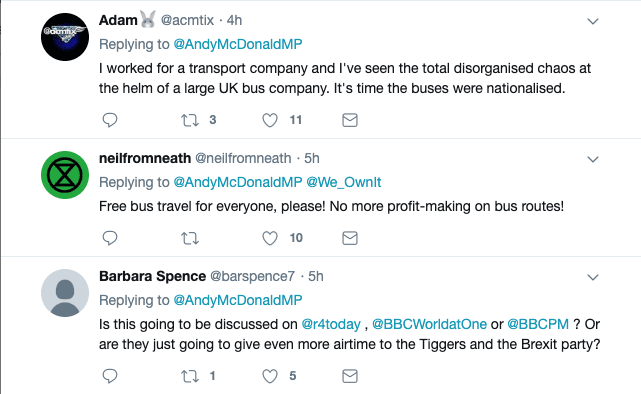
Task: View neilfromneath's green hourglass avatar
Action: [x=65, y=175]
